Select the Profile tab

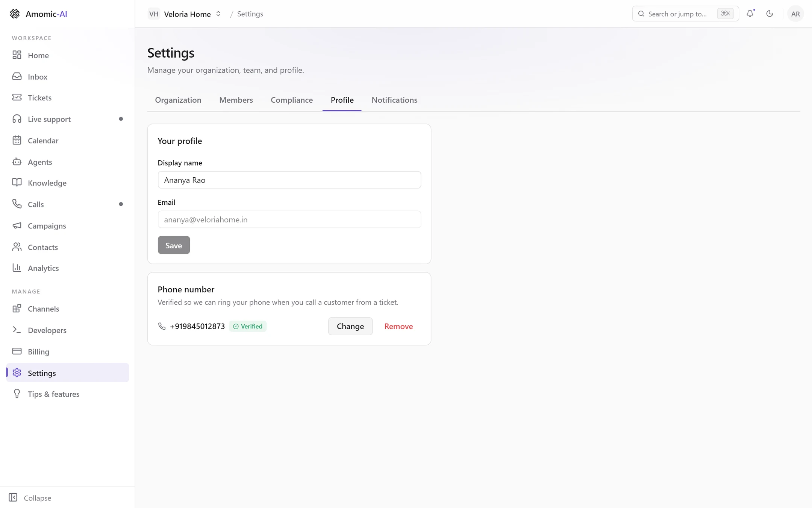coord(342,100)
